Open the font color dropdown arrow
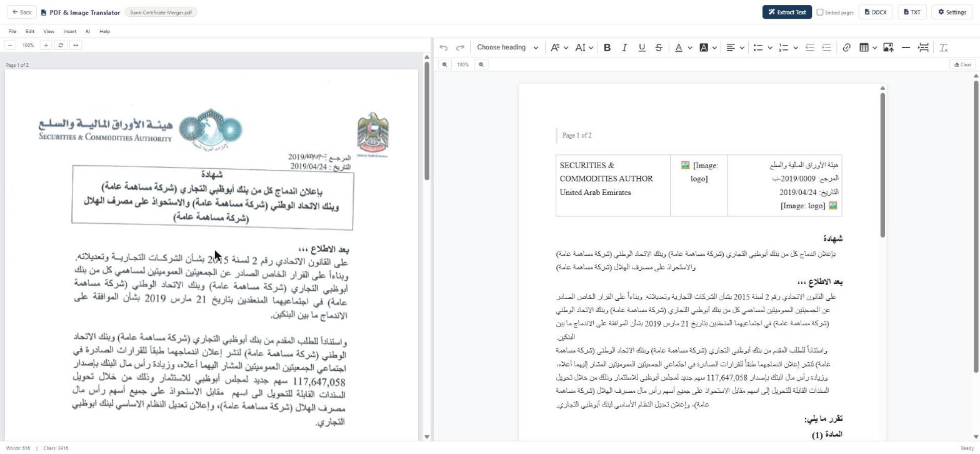The image size is (980, 454). [x=689, y=48]
